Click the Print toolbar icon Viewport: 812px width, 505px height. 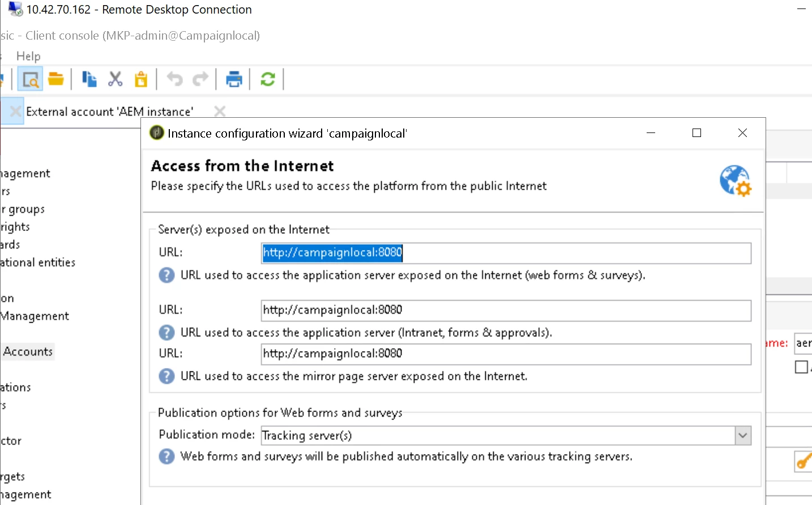(234, 79)
